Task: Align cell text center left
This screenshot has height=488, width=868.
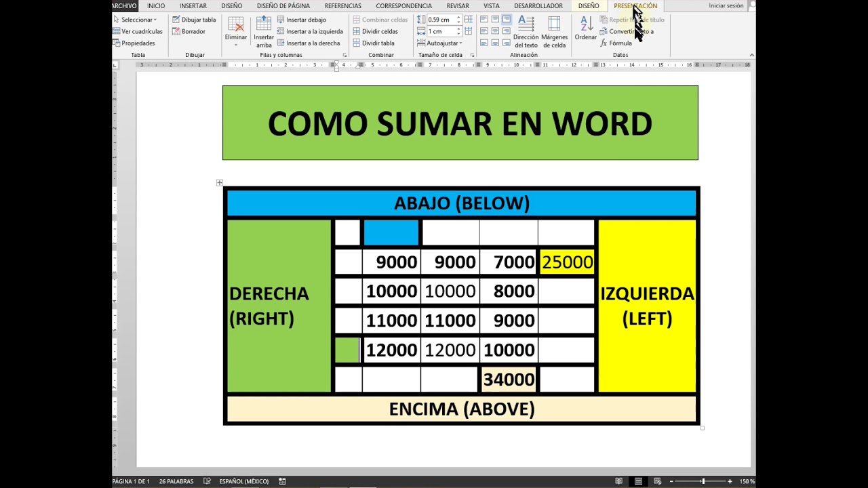Action: click(484, 31)
